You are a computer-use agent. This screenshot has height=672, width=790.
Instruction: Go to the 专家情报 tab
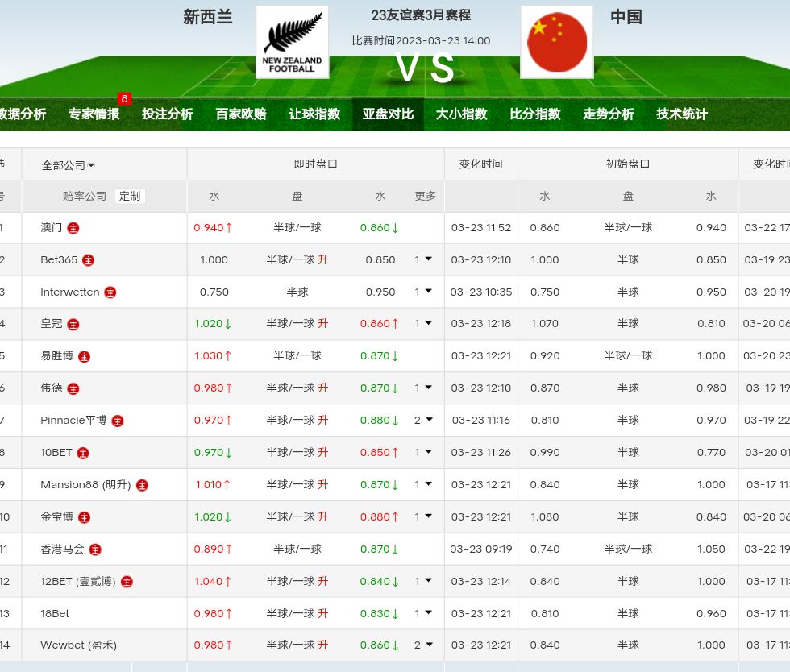pyautogui.click(x=94, y=114)
